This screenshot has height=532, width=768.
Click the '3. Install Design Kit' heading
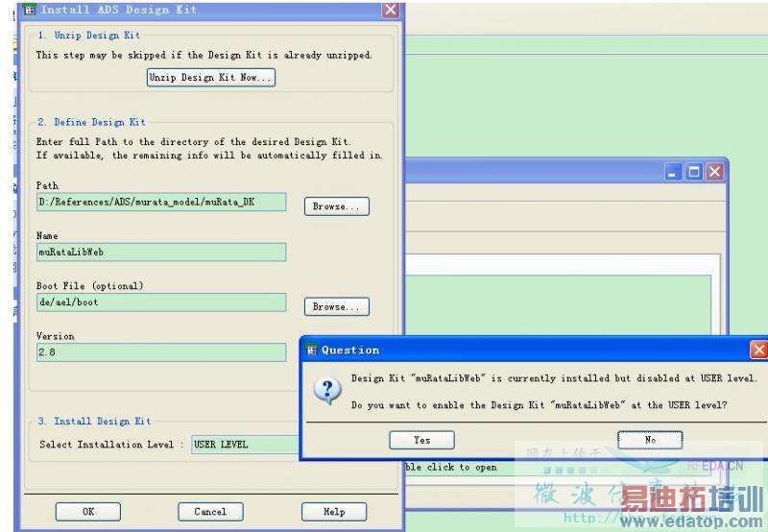[x=94, y=421]
